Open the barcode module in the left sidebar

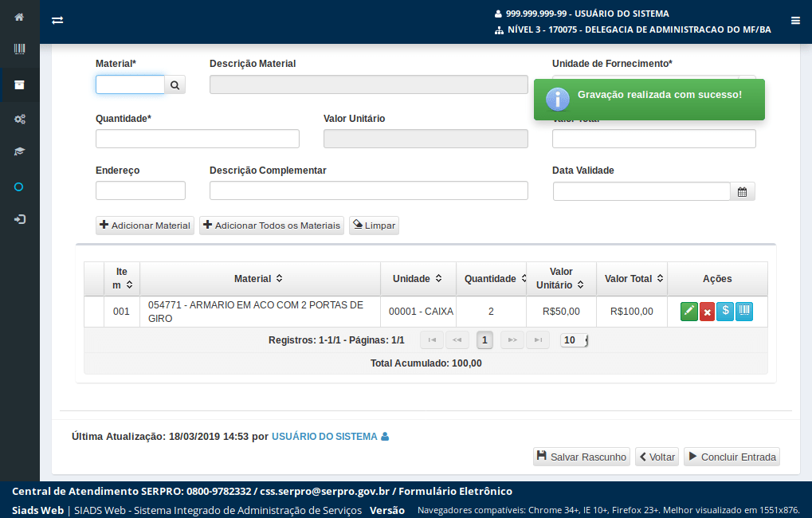[19, 49]
